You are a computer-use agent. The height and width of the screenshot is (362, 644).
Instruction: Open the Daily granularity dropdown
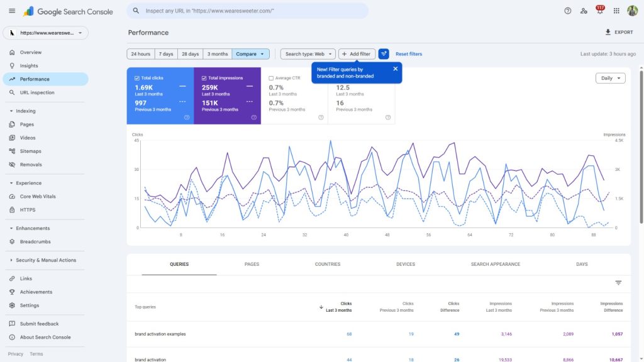tap(610, 79)
